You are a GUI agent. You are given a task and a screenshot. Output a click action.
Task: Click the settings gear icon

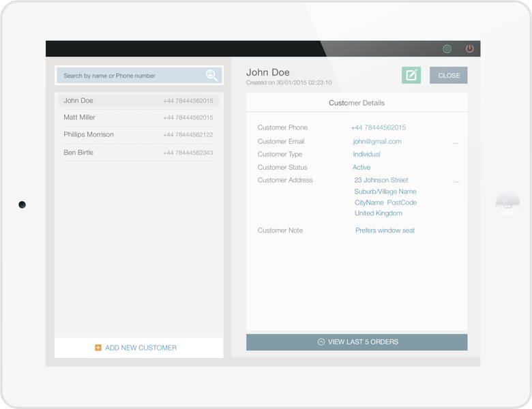coord(447,49)
